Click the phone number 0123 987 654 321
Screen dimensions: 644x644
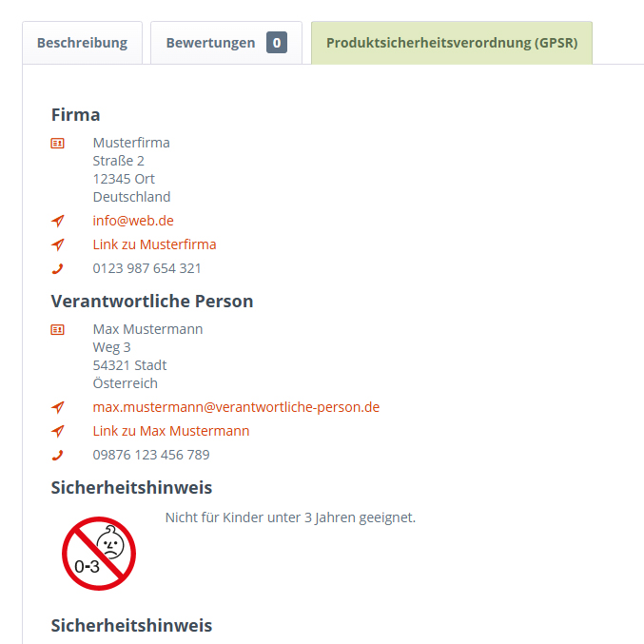pyautogui.click(x=146, y=268)
